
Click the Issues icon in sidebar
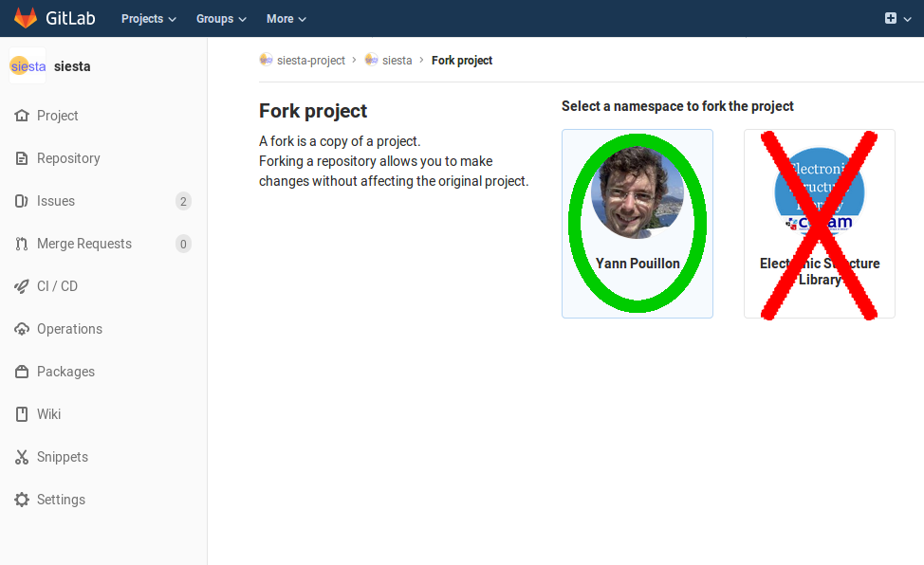(x=22, y=201)
